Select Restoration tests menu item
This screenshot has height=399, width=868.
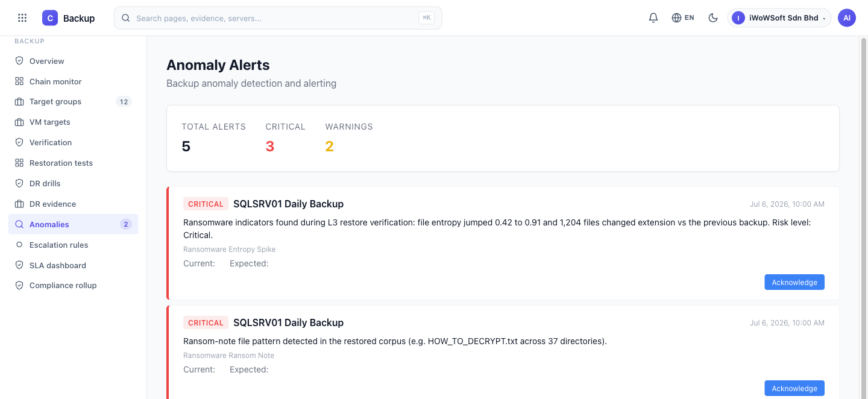73,163
